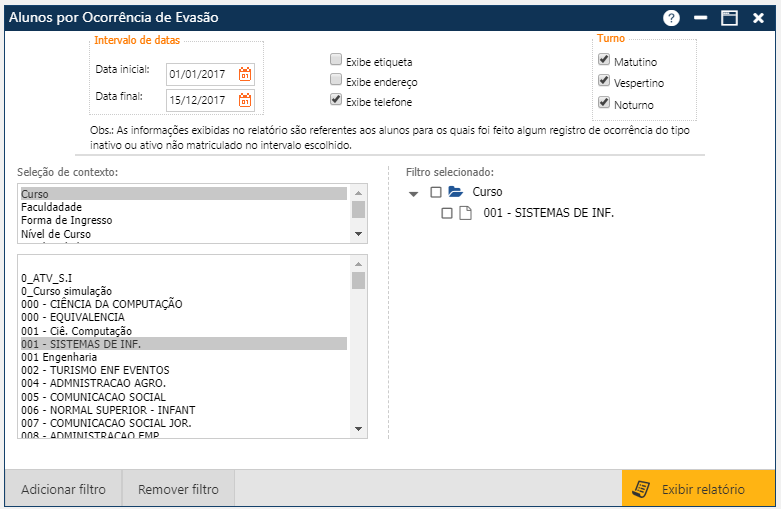Maximize the window using the title bar icon
This screenshot has height=509, width=781.
tap(729, 18)
